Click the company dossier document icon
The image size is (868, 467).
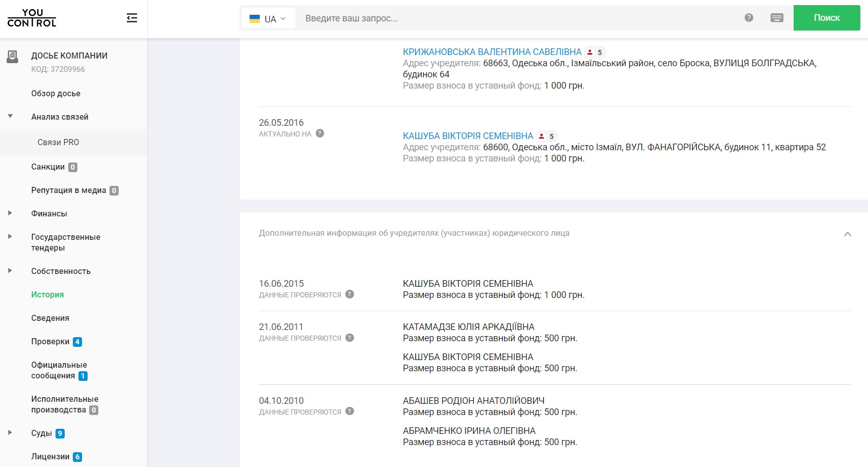[x=12, y=57]
